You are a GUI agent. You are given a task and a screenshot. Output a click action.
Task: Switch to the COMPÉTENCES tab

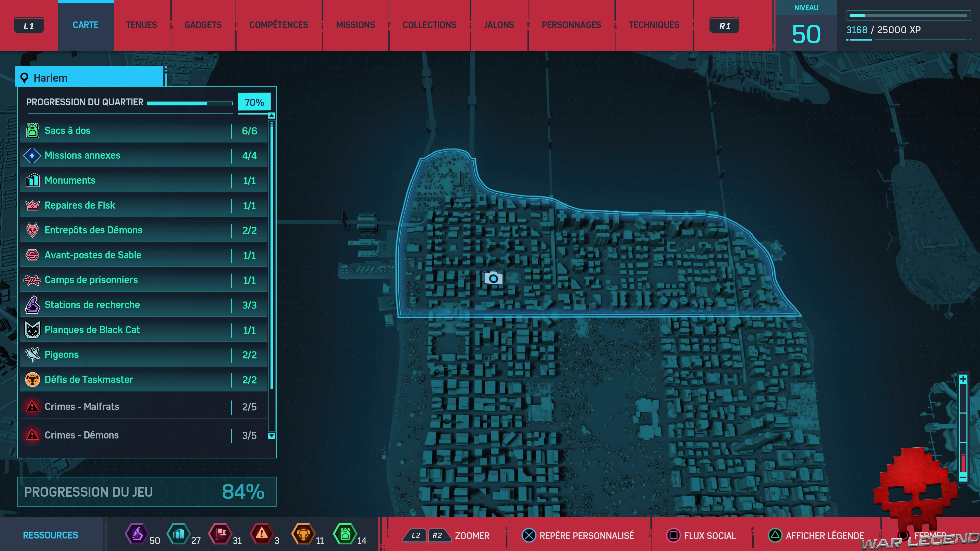click(x=278, y=25)
